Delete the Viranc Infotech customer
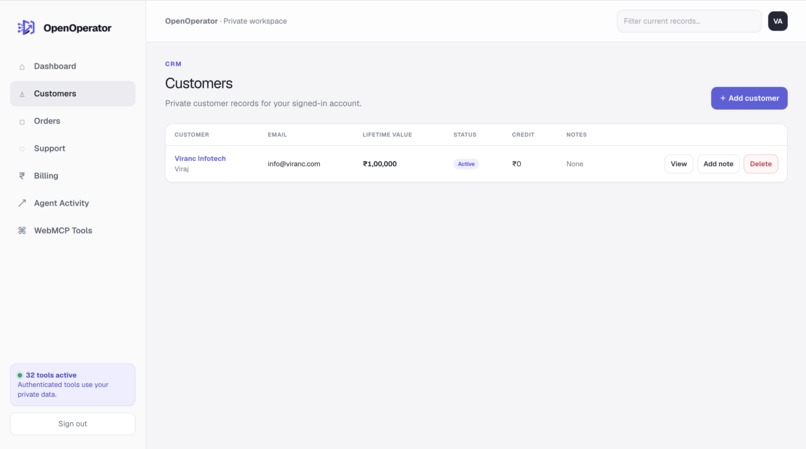Screen dimensions: 806x449 [x=760, y=164]
